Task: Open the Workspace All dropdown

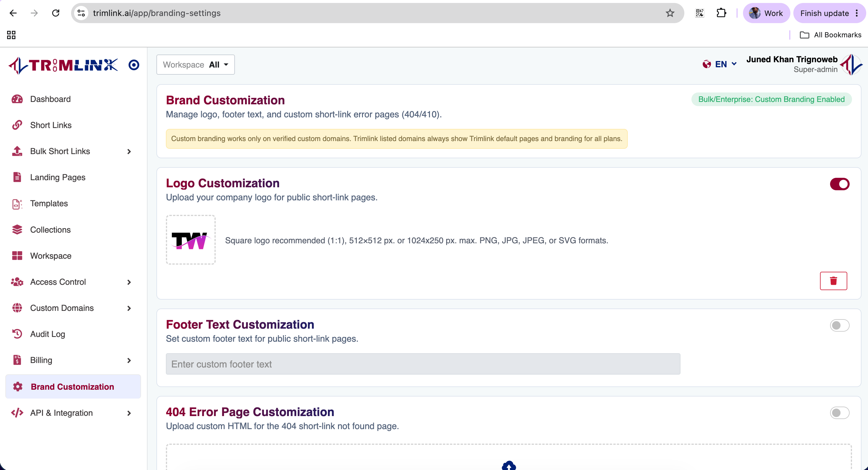Action: click(x=196, y=64)
